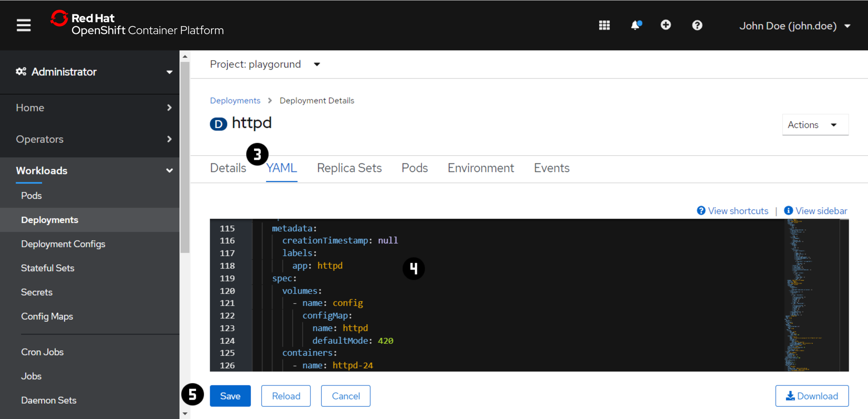Viewport: 868px width, 419px height.
Task: Click the View shortcuts question icon
Action: [701, 211]
